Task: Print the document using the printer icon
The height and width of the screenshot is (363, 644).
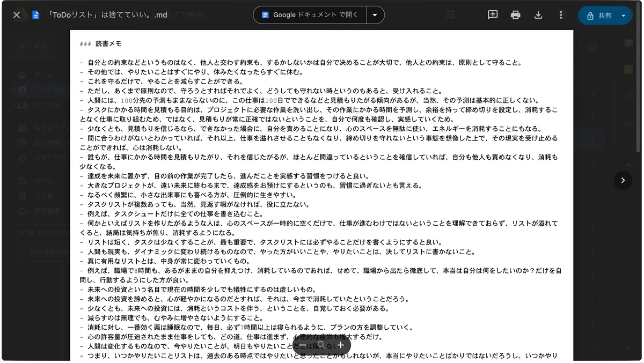Action: [516, 15]
